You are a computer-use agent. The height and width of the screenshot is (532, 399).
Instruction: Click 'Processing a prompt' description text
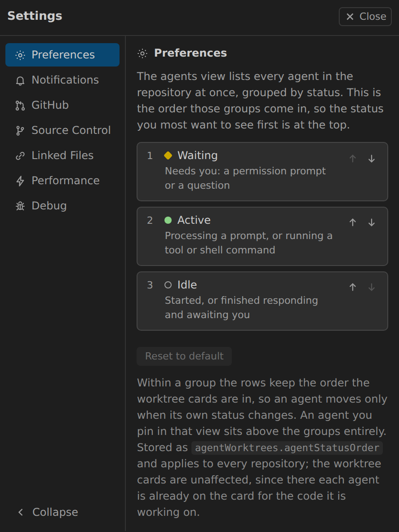pos(248,243)
